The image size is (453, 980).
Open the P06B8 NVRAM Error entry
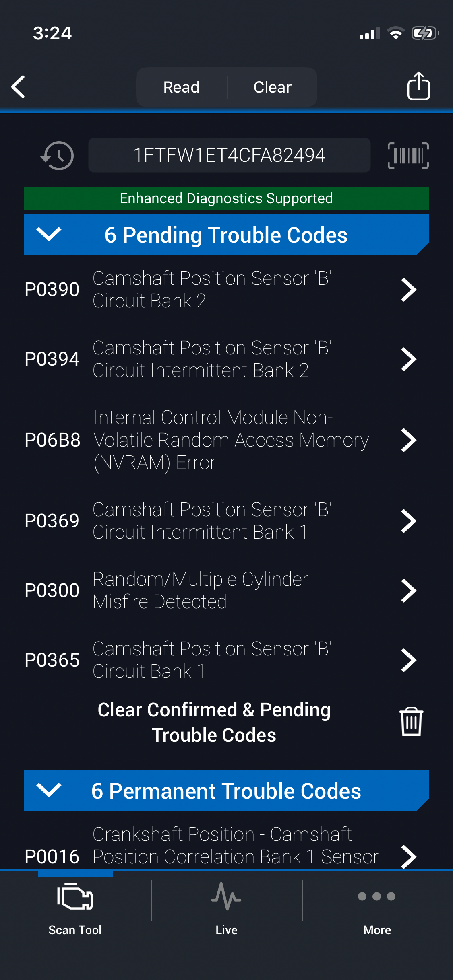[201, 440]
